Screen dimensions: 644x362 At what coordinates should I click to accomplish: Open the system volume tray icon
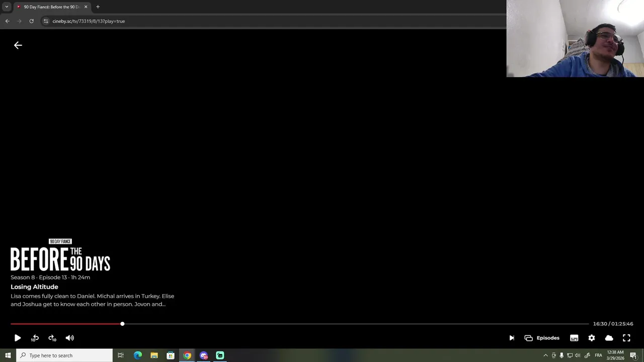[x=578, y=355]
